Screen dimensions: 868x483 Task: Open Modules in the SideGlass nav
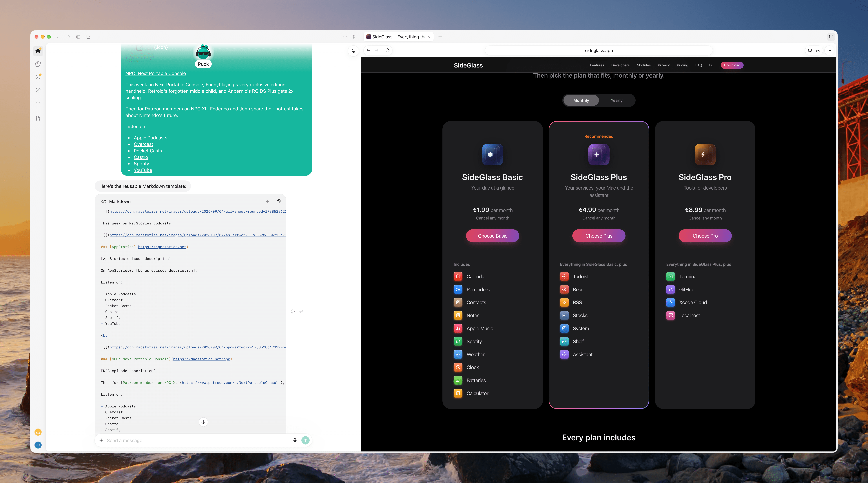[x=644, y=65]
